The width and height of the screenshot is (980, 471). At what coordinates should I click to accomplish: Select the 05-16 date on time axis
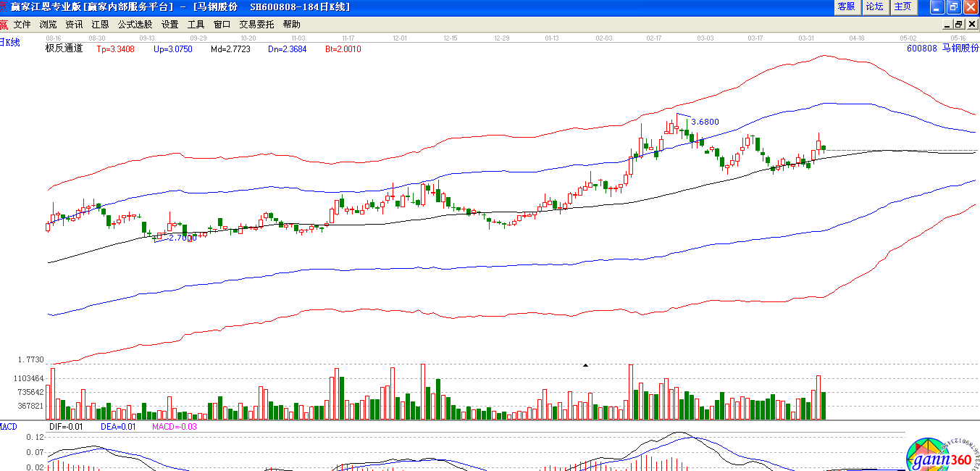coord(958,38)
